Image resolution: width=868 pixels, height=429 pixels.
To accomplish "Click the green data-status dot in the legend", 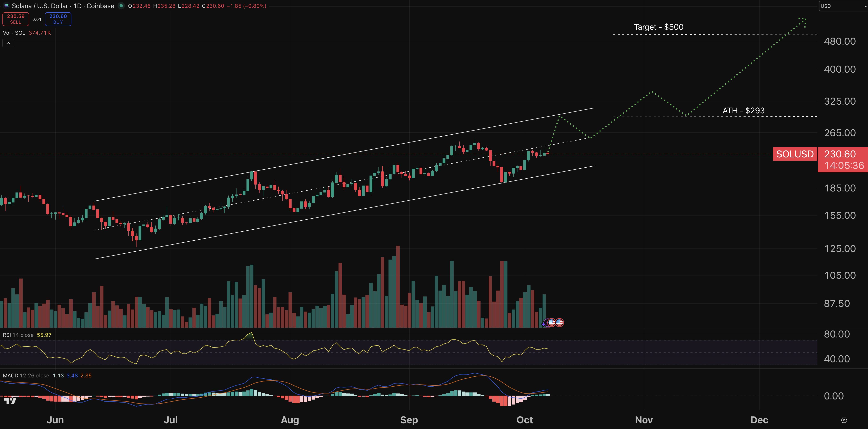I will [x=121, y=6].
